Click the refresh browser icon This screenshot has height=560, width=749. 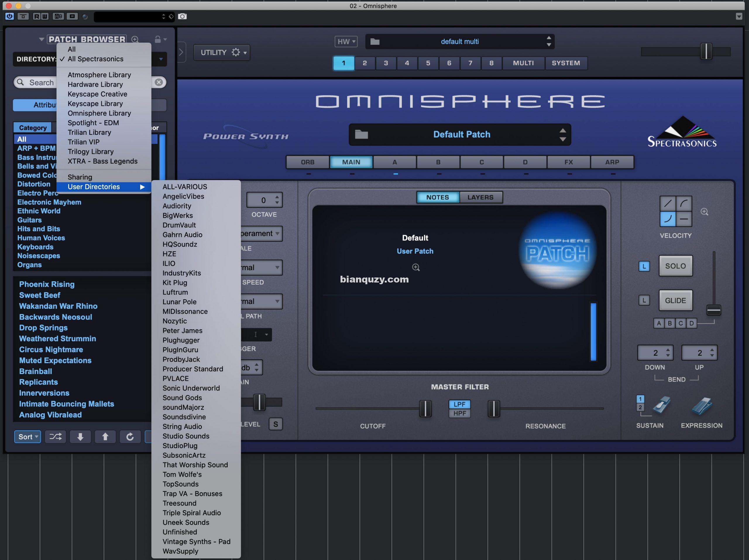[x=130, y=437]
